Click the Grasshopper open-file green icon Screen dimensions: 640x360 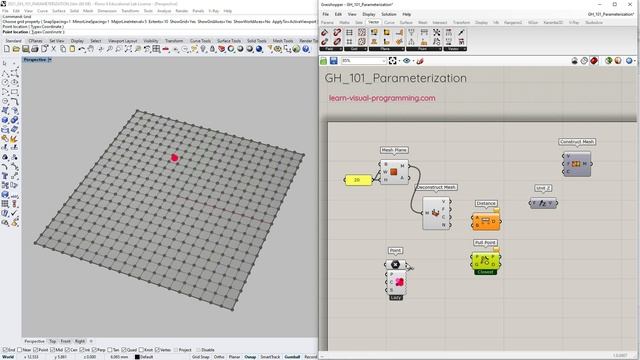[x=324, y=61]
